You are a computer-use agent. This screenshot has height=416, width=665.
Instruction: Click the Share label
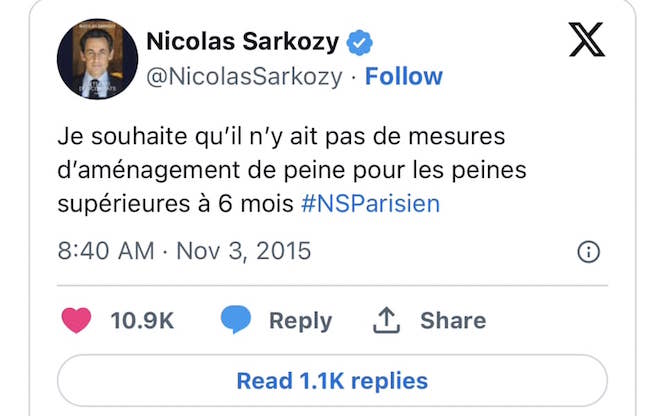[x=453, y=321]
